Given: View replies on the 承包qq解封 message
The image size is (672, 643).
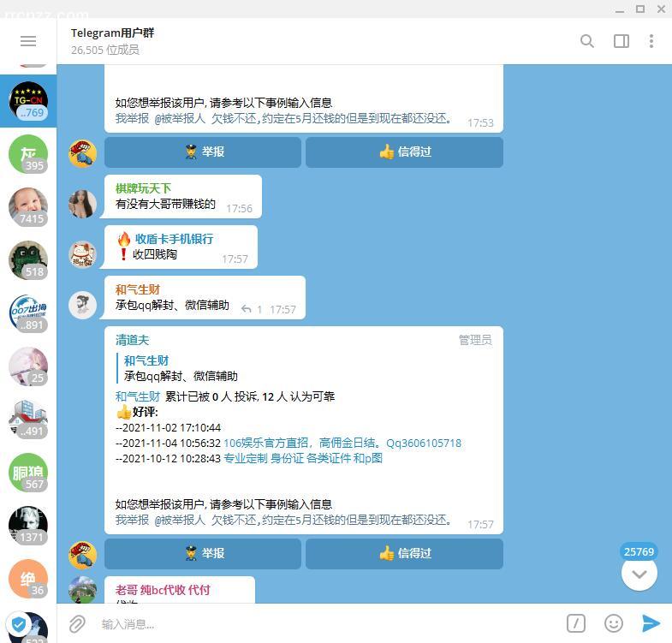Looking at the screenshot, I should coord(252,309).
